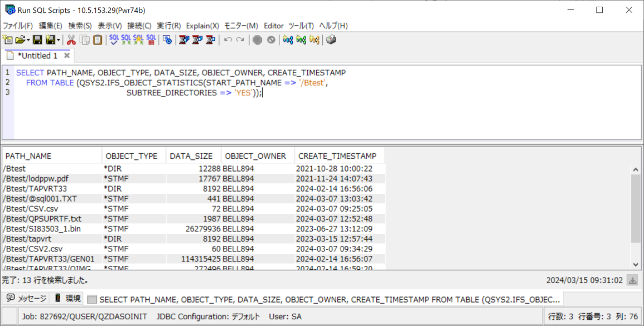Select the *Untitled 1 tab
Viewport: 644px width, 326px height.
pyautogui.click(x=37, y=55)
